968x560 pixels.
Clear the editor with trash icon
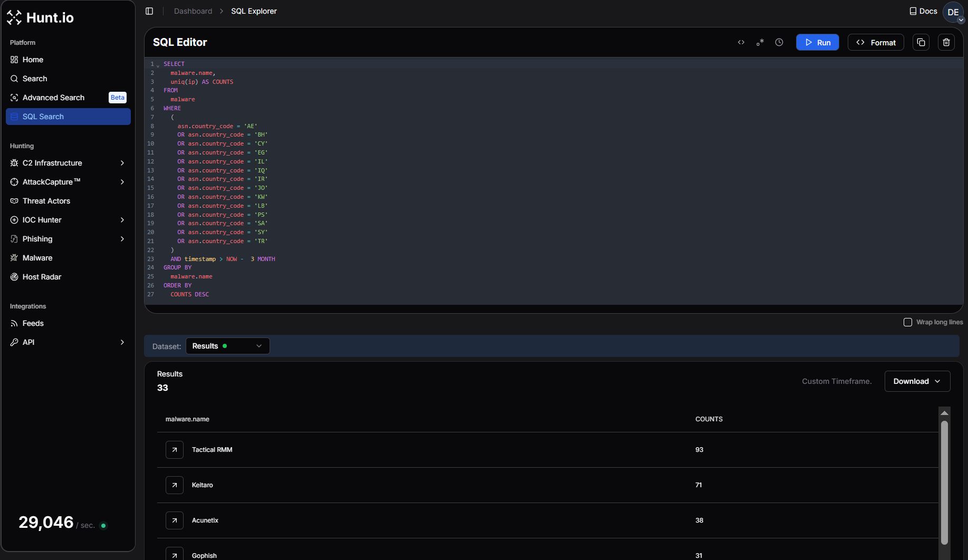click(946, 42)
